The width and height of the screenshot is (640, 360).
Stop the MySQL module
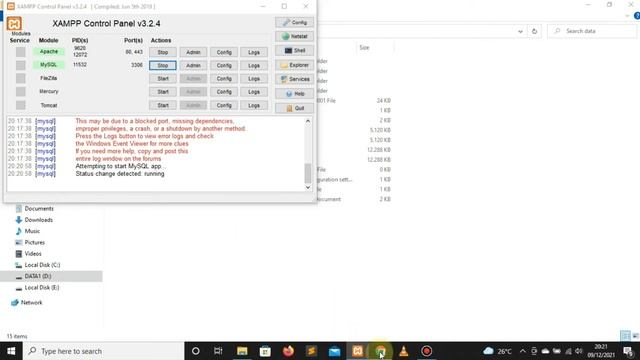point(163,65)
